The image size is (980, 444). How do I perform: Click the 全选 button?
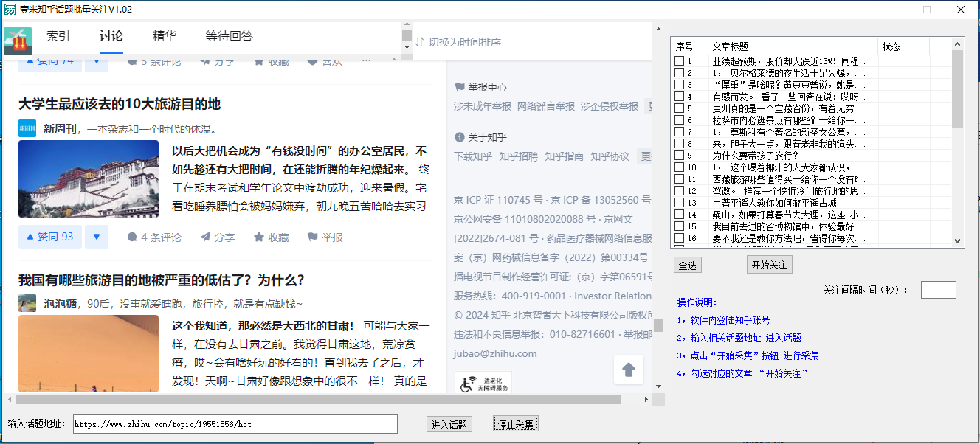point(687,265)
